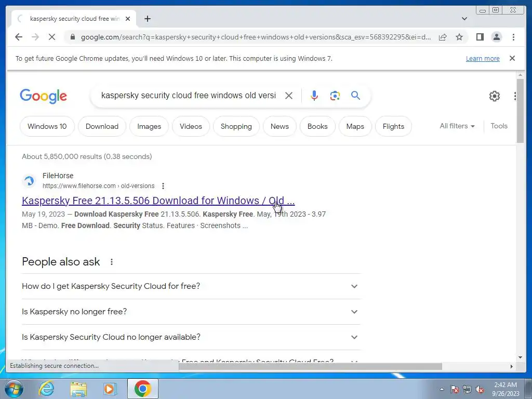Share this page from address bar
Viewport: 532px width, 399px height.
pyautogui.click(x=443, y=37)
